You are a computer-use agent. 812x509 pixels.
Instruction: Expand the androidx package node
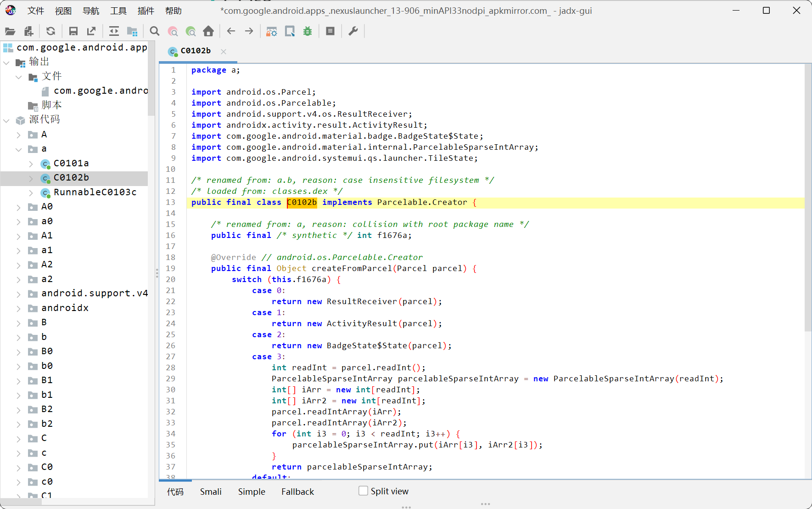[x=19, y=308]
